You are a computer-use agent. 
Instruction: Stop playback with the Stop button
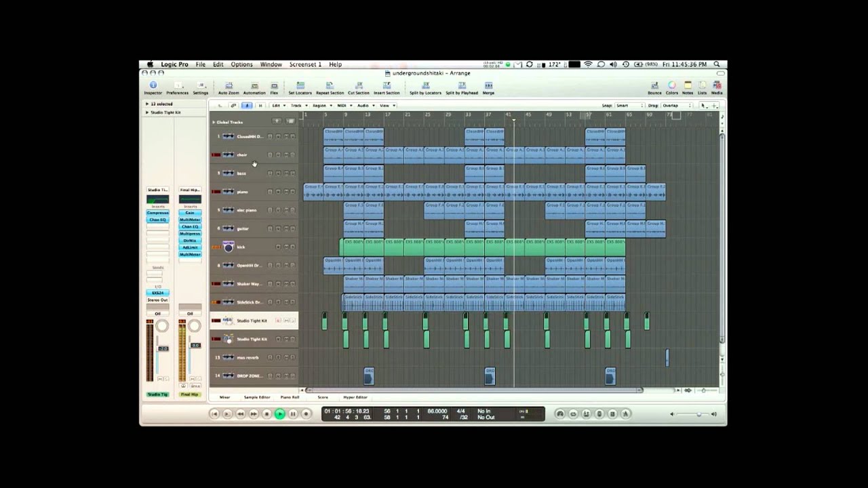(267, 413)
